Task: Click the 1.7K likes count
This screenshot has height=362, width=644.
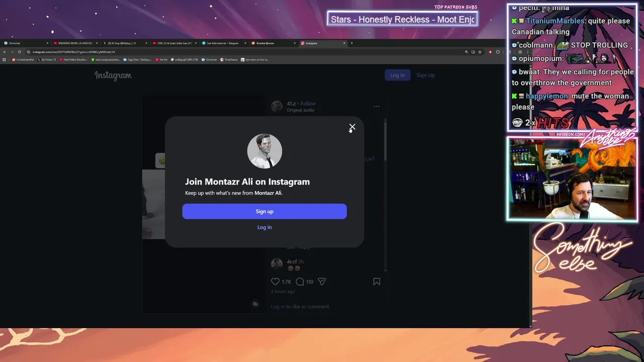Action: pos(286,282)
